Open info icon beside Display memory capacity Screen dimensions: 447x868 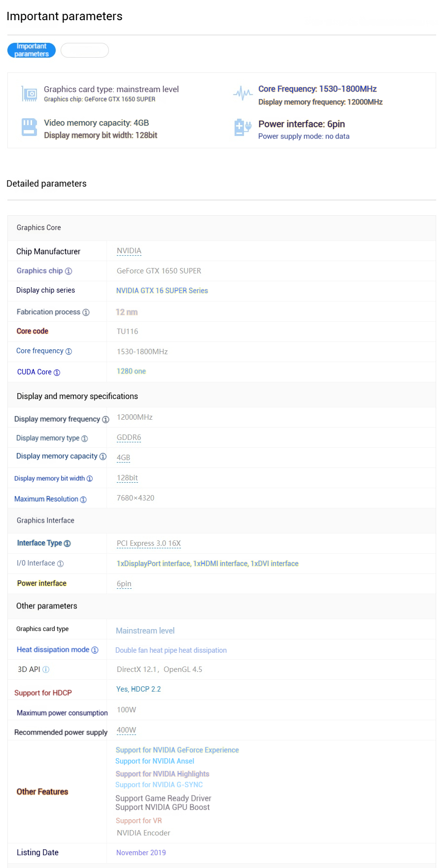(x=103, y=457)
